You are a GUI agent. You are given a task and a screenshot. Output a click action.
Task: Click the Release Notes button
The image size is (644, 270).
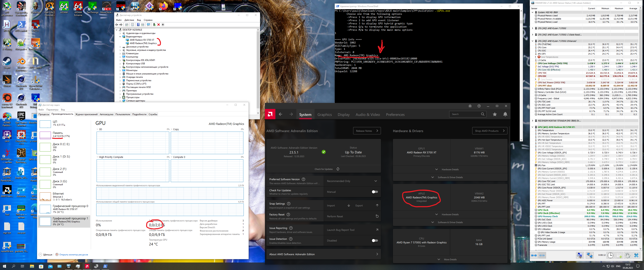[367, 131]
